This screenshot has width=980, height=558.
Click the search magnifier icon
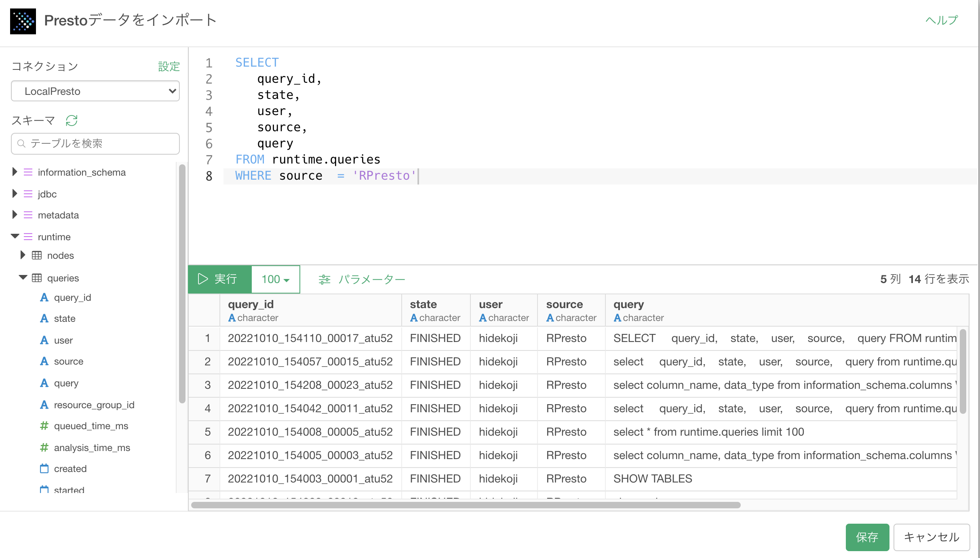point(21,143)
